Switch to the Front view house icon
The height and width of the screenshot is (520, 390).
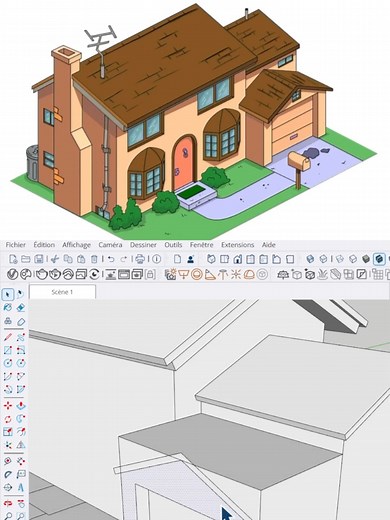[x=237, y=259]
